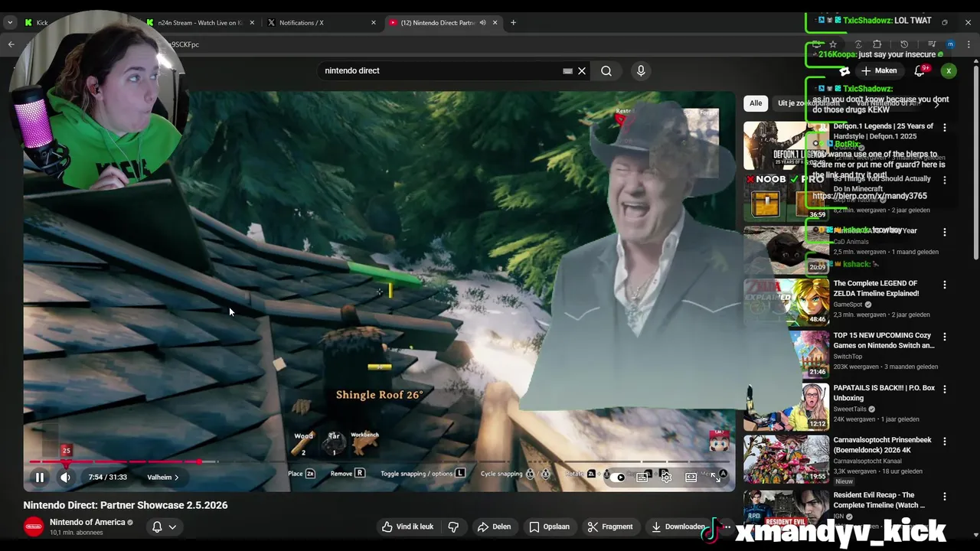Start voice search with the microphone
The height and width of the screenshot is (551, 980).
point(641,71)
